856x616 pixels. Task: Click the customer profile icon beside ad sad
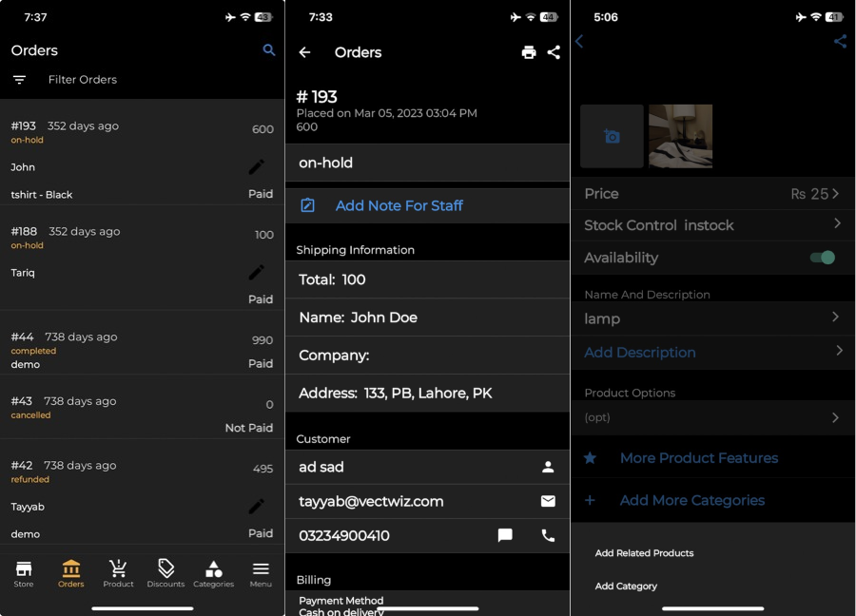[x=548, y=467]
